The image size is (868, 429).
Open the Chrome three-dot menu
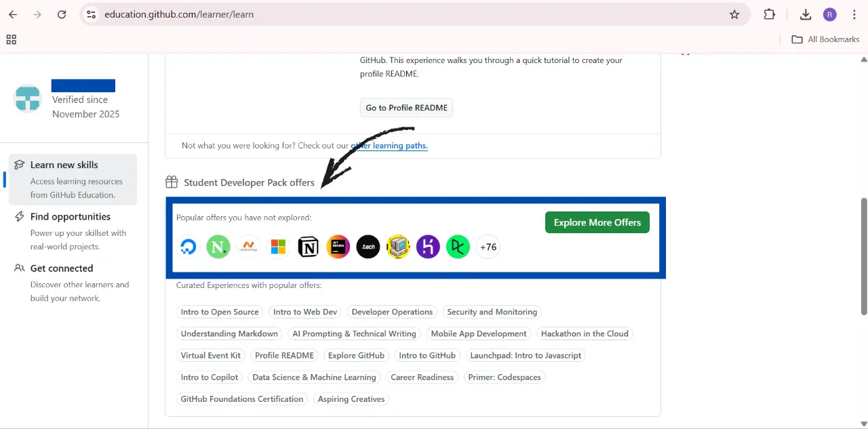click(x=854, y=14)
